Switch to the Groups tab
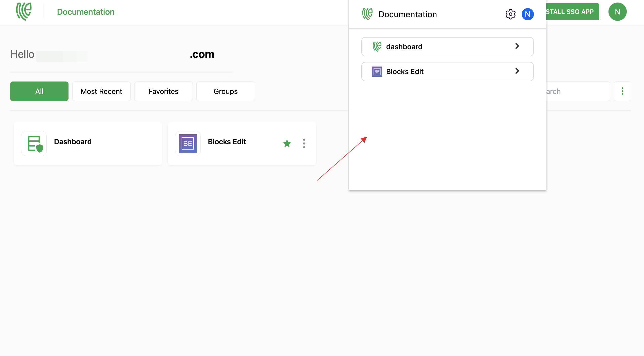The image size is (644, 356). click(226, 91)
